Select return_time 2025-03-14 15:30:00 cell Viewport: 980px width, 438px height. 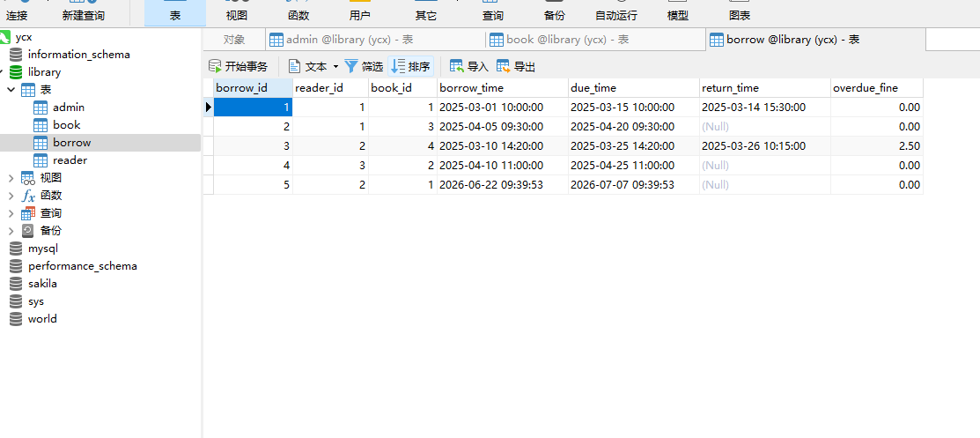[x=765, y=108]
